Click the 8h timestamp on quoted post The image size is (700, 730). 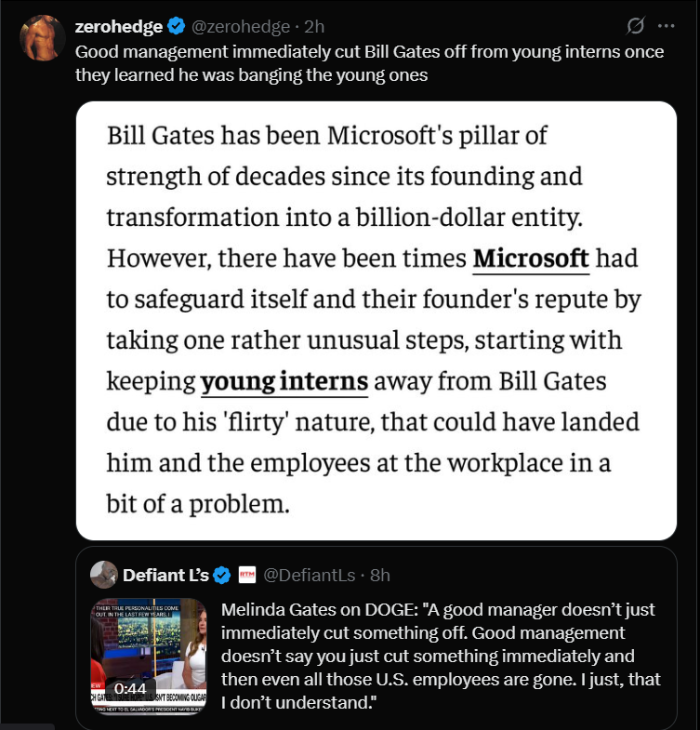pyautogui.click(x=380, y=576)
